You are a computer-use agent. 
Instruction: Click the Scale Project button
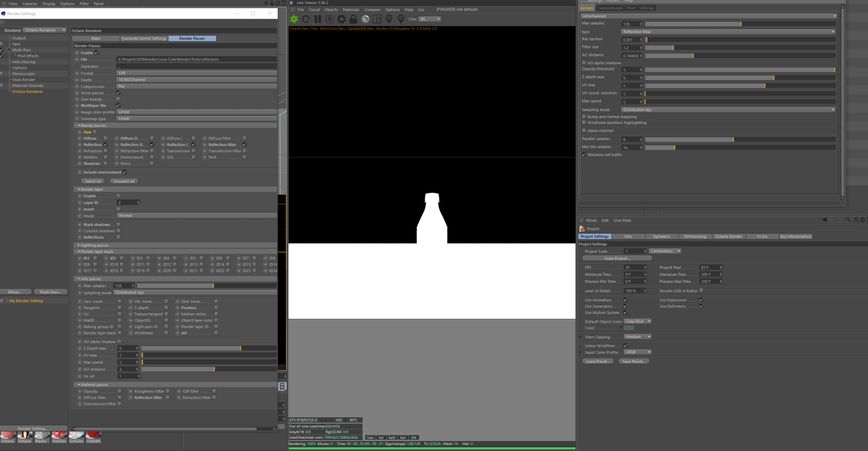617,258
